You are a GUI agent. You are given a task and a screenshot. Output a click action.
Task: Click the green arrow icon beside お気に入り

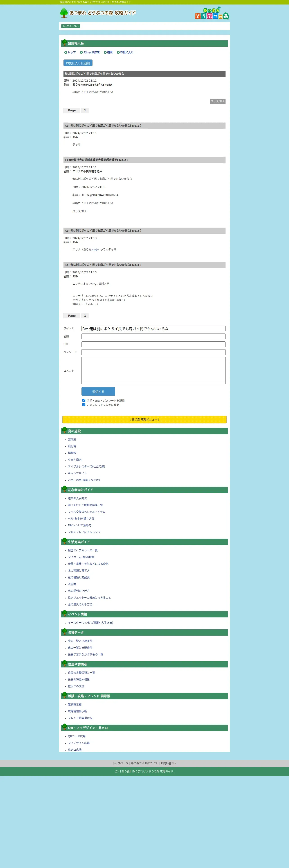point(118,52)
